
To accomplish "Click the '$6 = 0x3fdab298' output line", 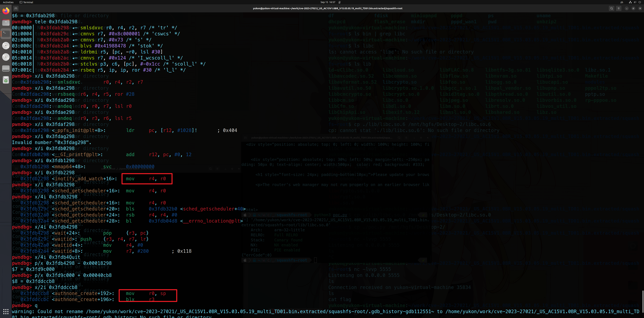I will point(33,15).
